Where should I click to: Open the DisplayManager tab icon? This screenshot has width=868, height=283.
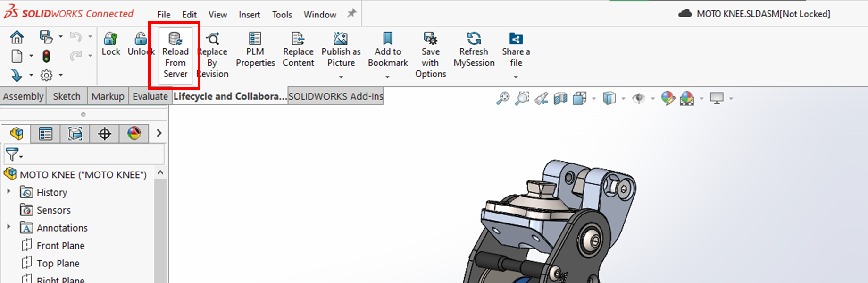(x=134, y=134)
